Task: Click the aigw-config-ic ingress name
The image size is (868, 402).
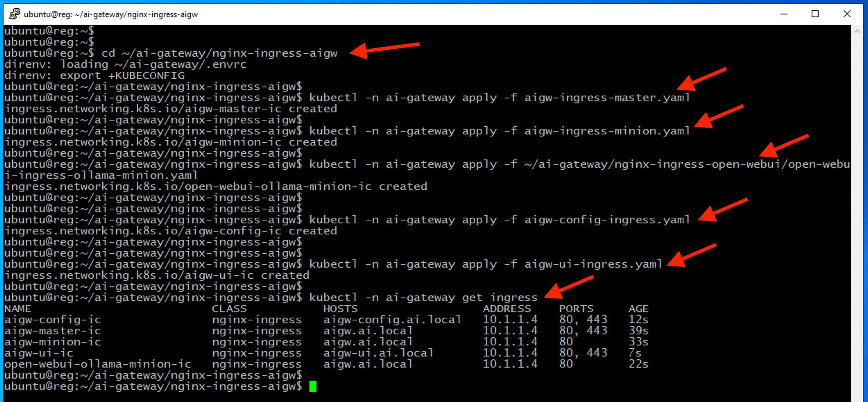Action: (52, 320)
